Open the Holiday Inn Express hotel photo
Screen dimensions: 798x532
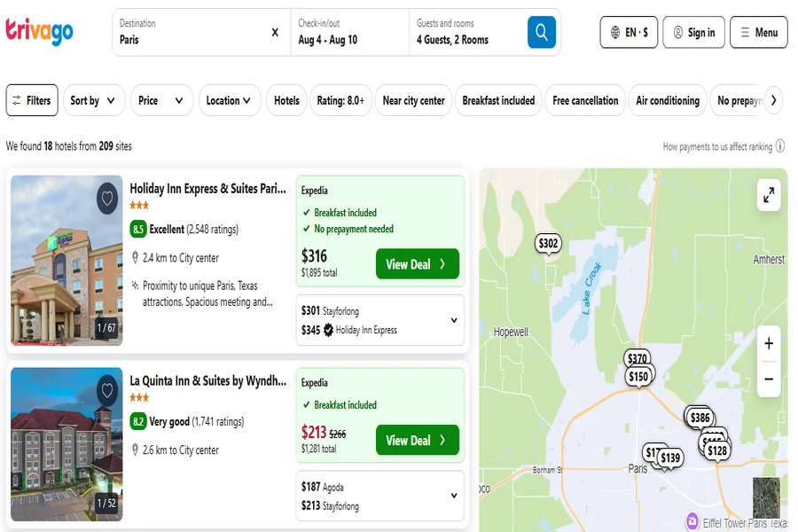[66, 260]
